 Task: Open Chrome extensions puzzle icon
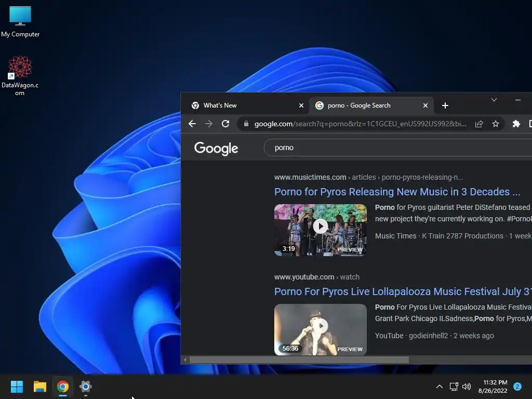pos(516,124)
